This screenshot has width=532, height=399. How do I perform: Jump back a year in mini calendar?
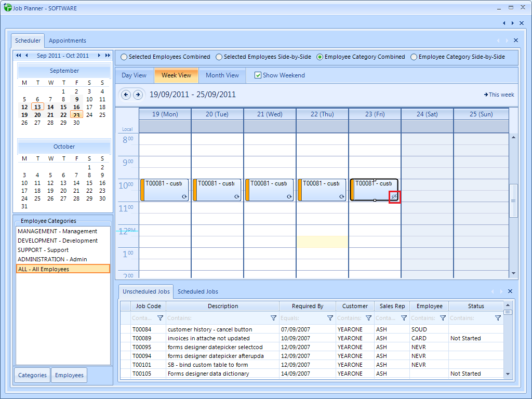click(19, 56)
